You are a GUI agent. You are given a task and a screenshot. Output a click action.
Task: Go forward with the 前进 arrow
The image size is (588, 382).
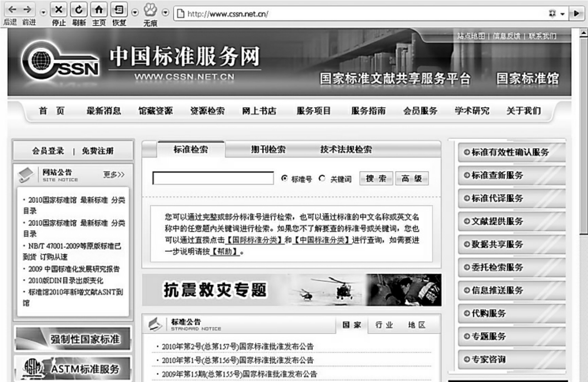click(27, 9)
